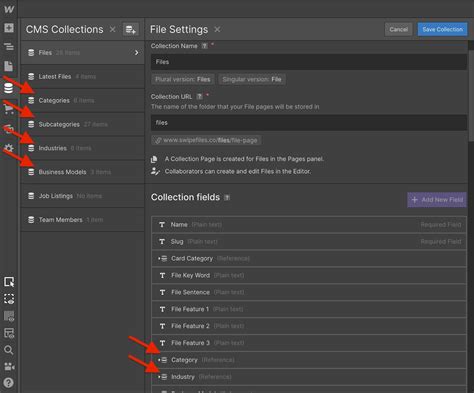Select the element selector tool icon
Screen dimensions: 474x393
(x=9, y=282)
